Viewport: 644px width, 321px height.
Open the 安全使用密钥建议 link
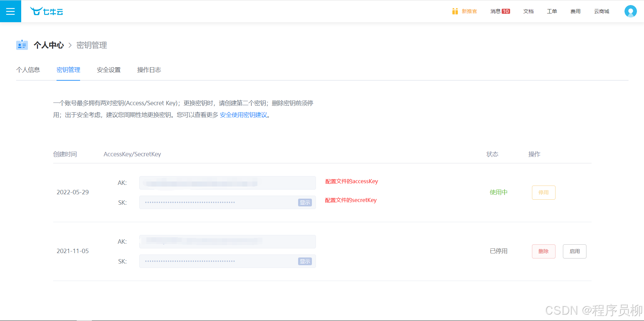[243, 115]
